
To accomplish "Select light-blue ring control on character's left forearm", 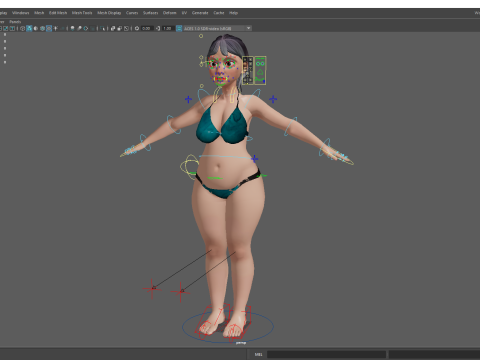I will coord(325,147).
